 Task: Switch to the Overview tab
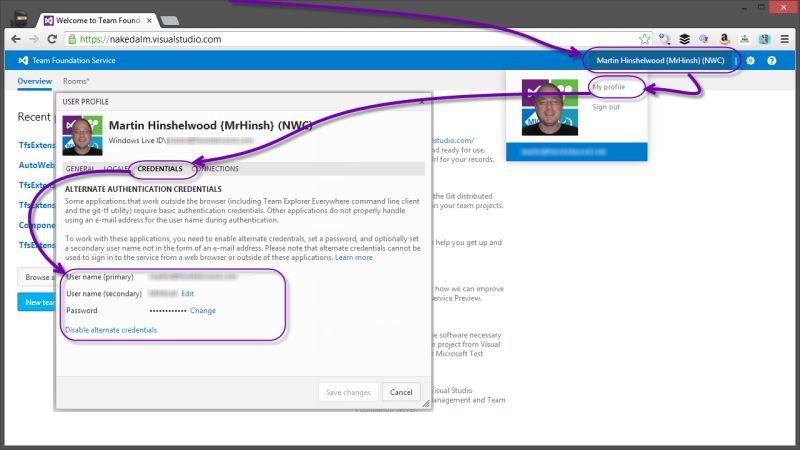tap(34, 81)
